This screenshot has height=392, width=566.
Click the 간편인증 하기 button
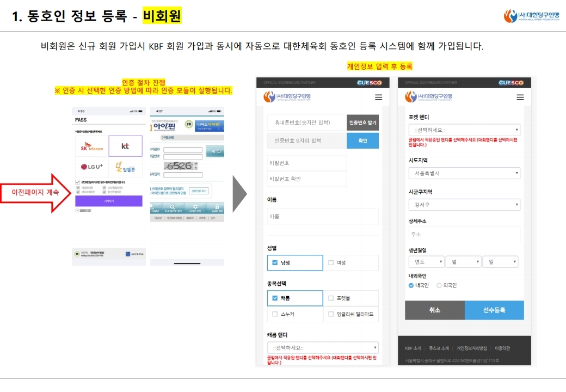click(x=199, y=191)
